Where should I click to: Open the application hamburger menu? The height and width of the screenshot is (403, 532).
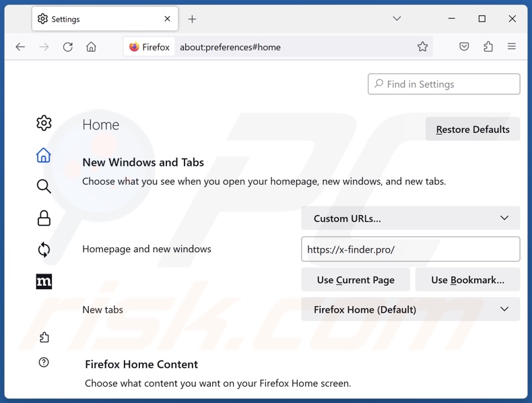point(512,47)
